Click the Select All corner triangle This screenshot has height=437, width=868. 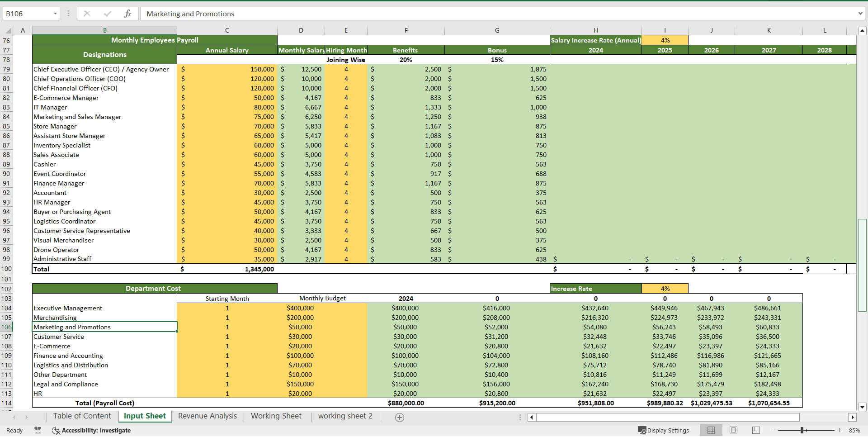[x=8, y=30]
